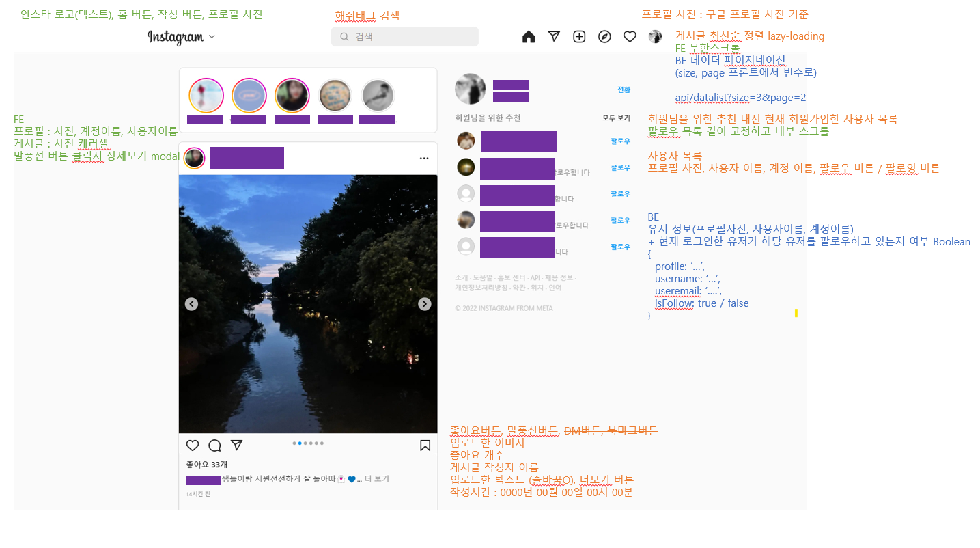Open post author's avatar in post header

click(x=195, y=159)
